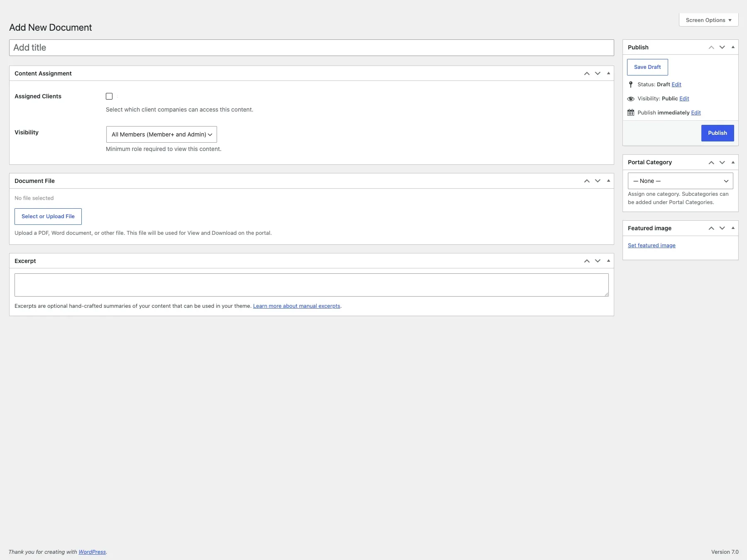Click the Portal Category panel title
The image size is (747, 560).
pyautogui.click(x=650, y=162)
